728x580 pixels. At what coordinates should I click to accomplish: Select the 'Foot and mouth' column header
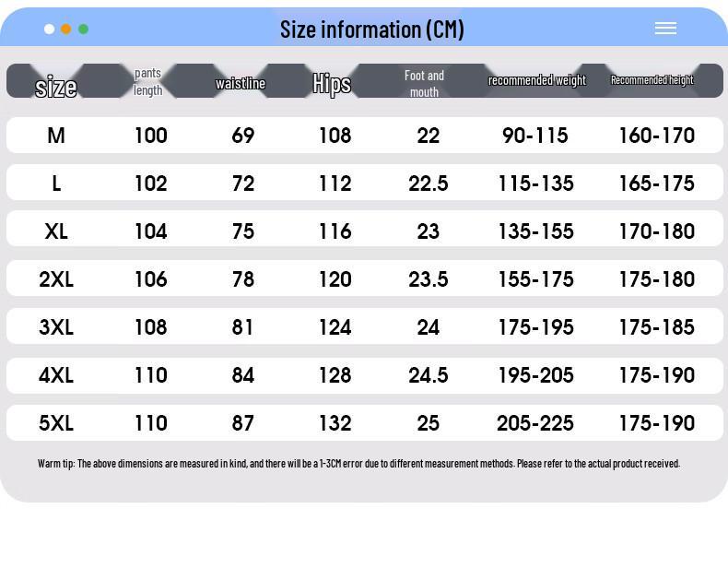[424, 83]
